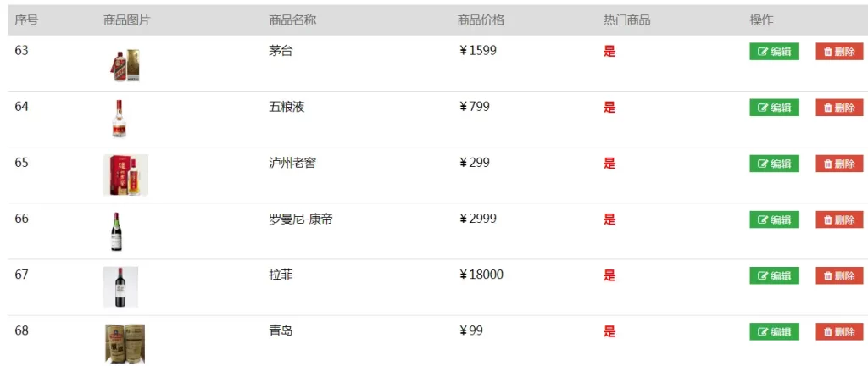
Task: Delete the 拉菲 product
Action: (839, 275)
